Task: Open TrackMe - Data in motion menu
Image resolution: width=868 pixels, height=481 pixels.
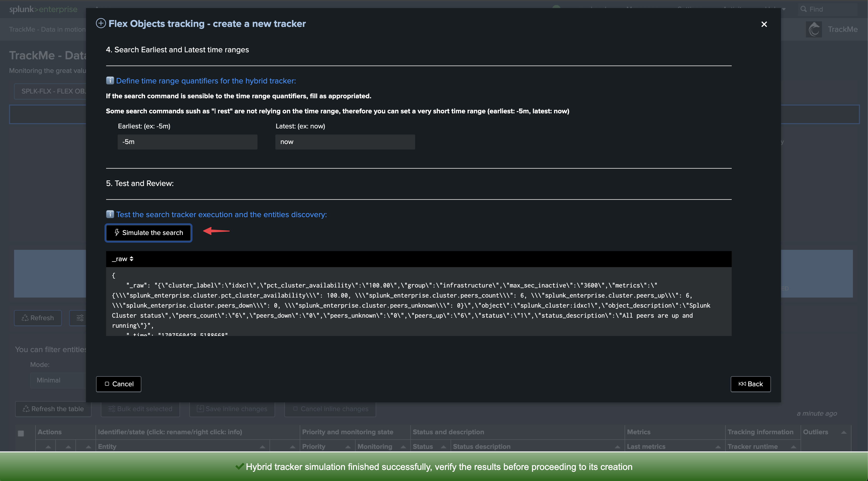Action: point(47,29)
